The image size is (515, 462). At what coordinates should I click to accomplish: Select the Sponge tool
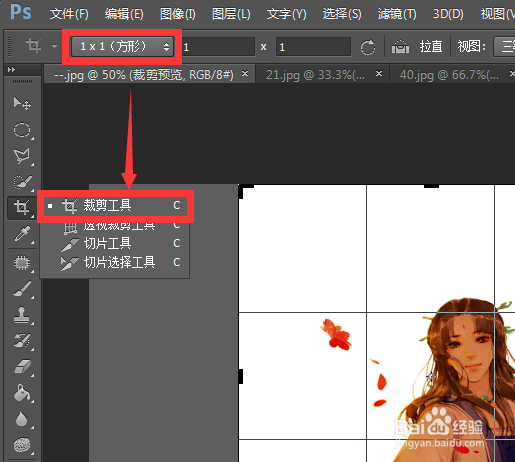(22, 445)
